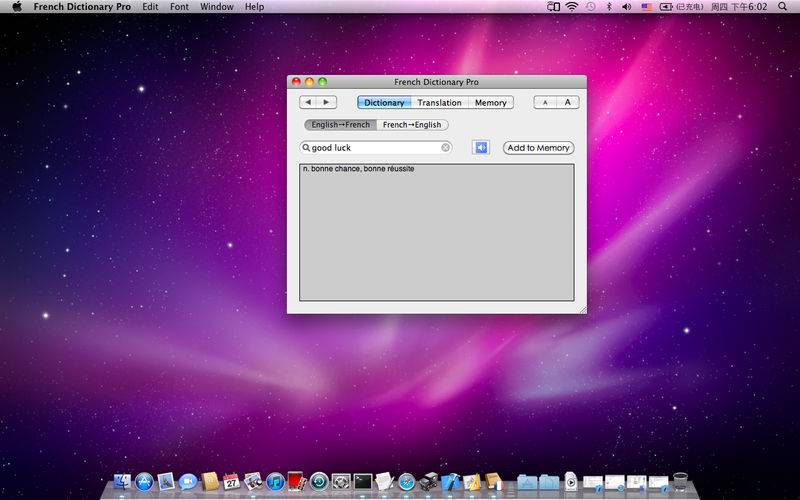Image resolution: width=800 pixels, height=500 pixels.
Task: Switch to the Dictionary tab
Action: point(384,103)
